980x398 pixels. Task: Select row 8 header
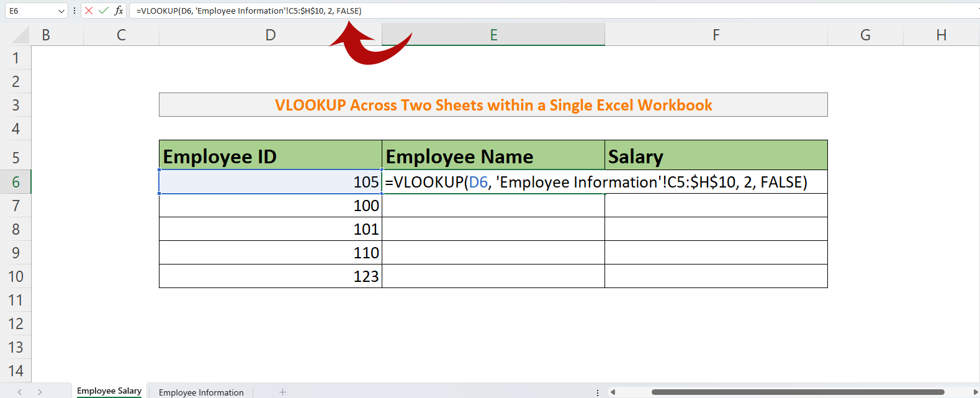[x=16, y=229]
